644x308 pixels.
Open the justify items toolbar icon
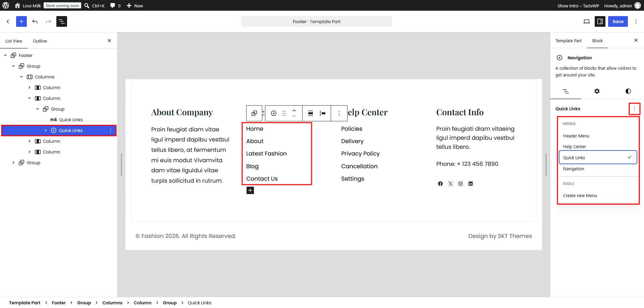coord(311,113)
